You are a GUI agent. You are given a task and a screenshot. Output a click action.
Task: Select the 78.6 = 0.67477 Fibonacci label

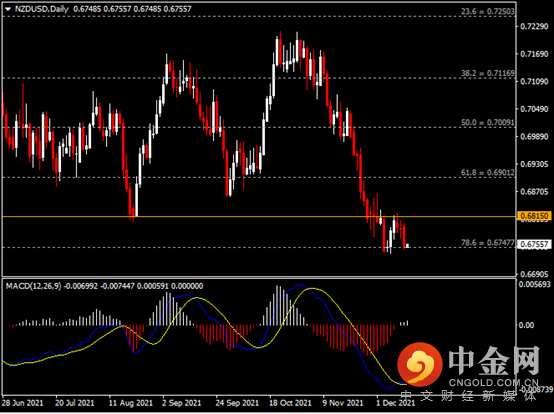pos(488,243)
